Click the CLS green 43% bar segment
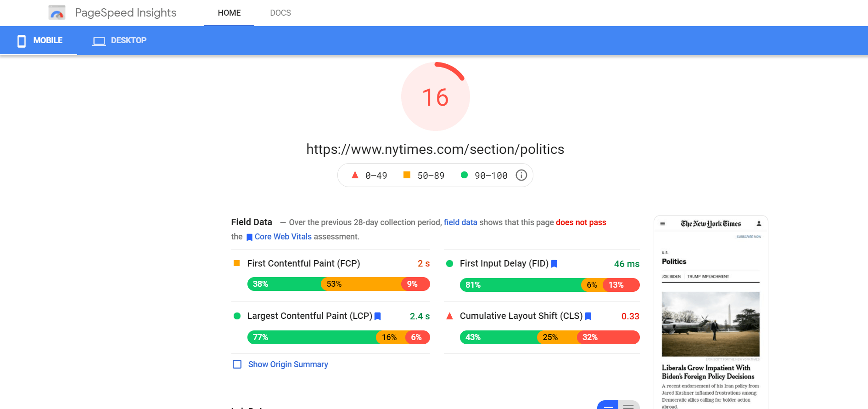 click(498, 337)
